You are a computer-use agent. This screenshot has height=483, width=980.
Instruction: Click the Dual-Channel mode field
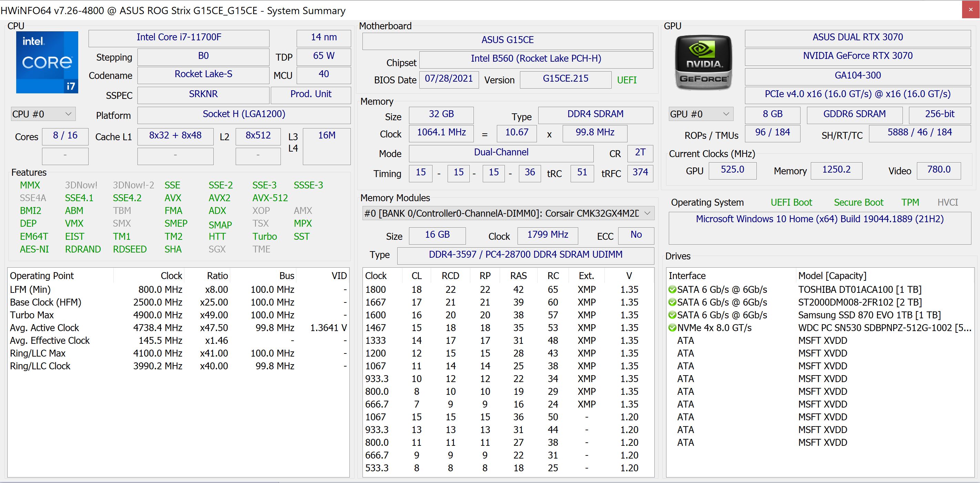(501, 153)
